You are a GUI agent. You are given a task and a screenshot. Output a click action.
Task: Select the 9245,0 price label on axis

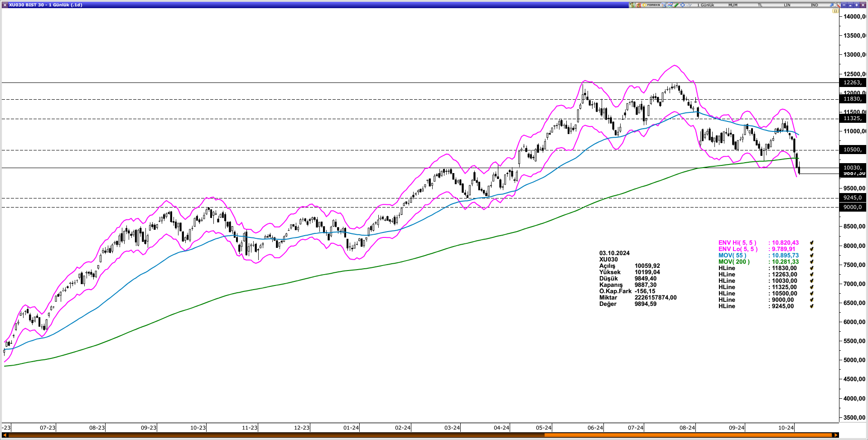[853, 198]
